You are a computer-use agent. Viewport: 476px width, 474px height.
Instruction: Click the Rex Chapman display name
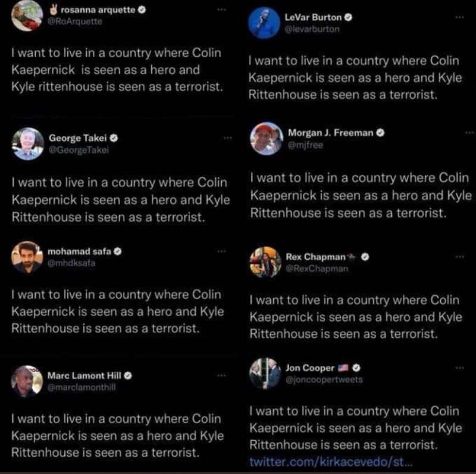pyautogui.click(x=315, y=257)
